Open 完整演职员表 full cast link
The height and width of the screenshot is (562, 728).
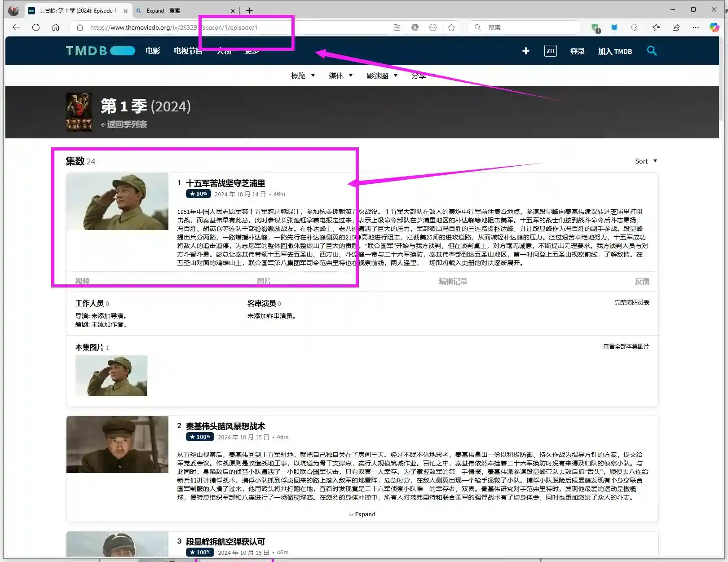631,302
